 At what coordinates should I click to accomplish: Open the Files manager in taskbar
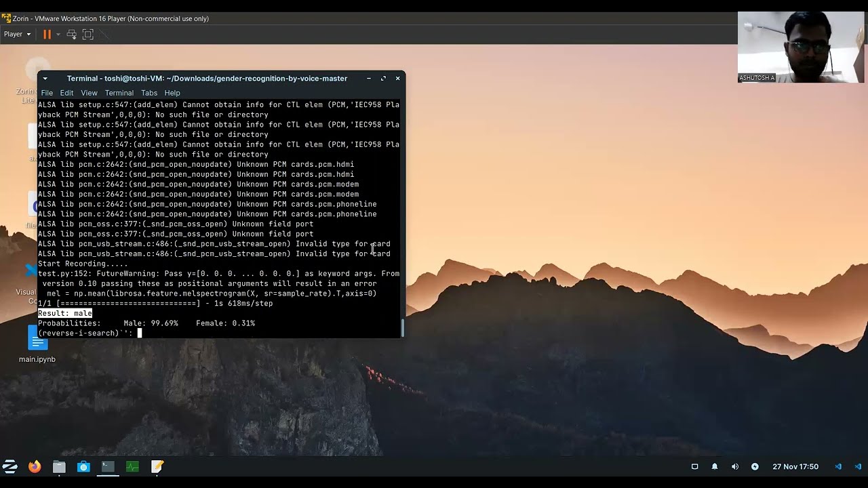59,466
